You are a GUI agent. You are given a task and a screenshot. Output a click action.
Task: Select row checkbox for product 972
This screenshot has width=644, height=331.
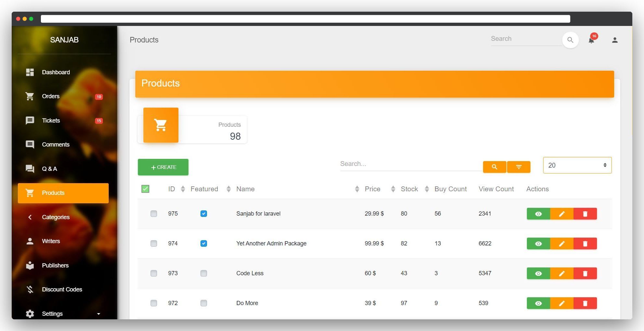pos(154,303)
